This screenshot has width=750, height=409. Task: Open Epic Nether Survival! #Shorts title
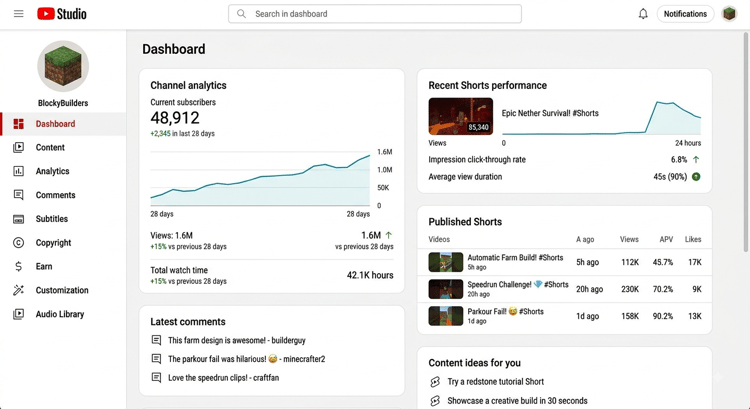[550, 113]
